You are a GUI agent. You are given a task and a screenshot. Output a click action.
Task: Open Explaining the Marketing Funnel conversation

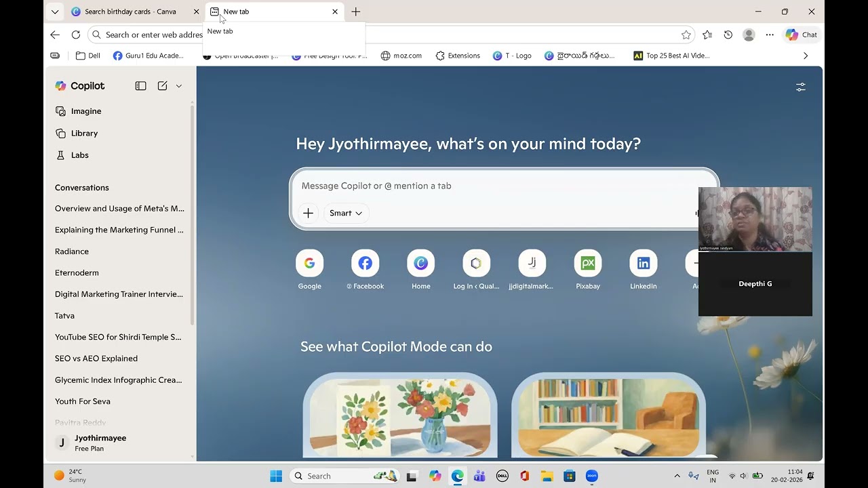pyautogui.click(x=119, y=230)
